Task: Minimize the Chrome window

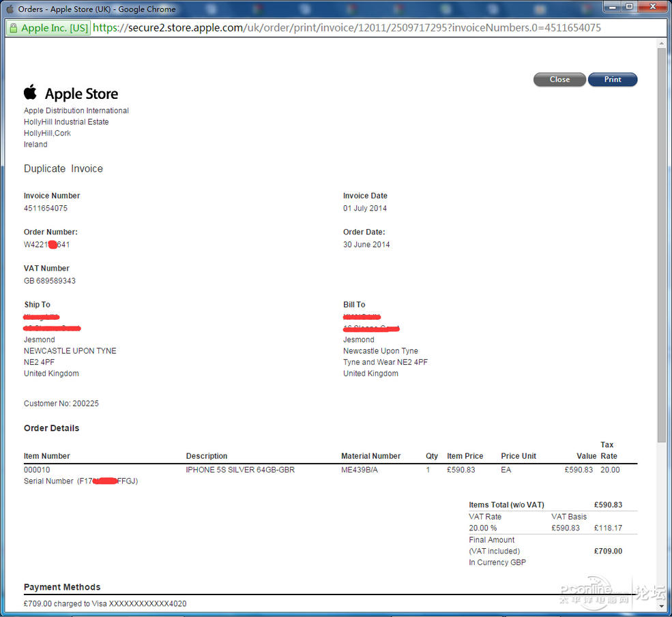Action: pyautogui.click(x=612, y=6)
